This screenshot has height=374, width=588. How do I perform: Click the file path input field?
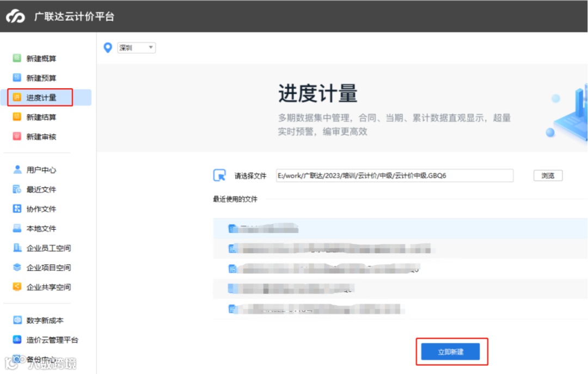tap(395, 175)
